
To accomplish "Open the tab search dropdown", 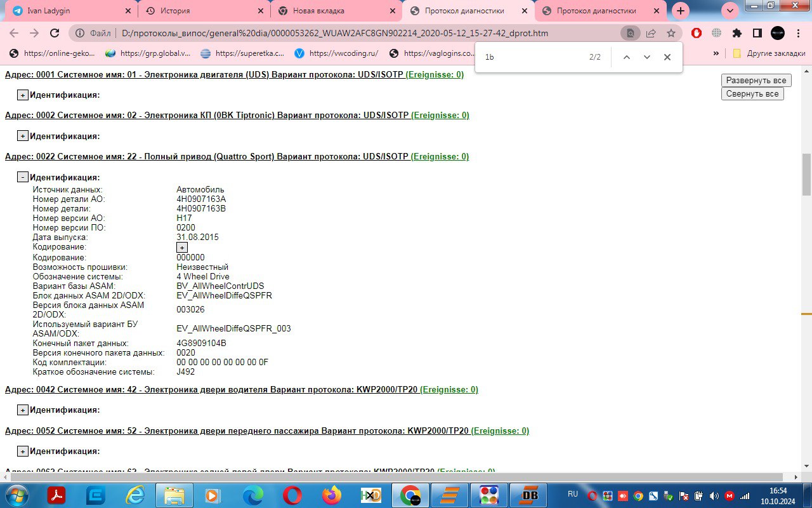I will pyautogui.click(x=730, y=11).
